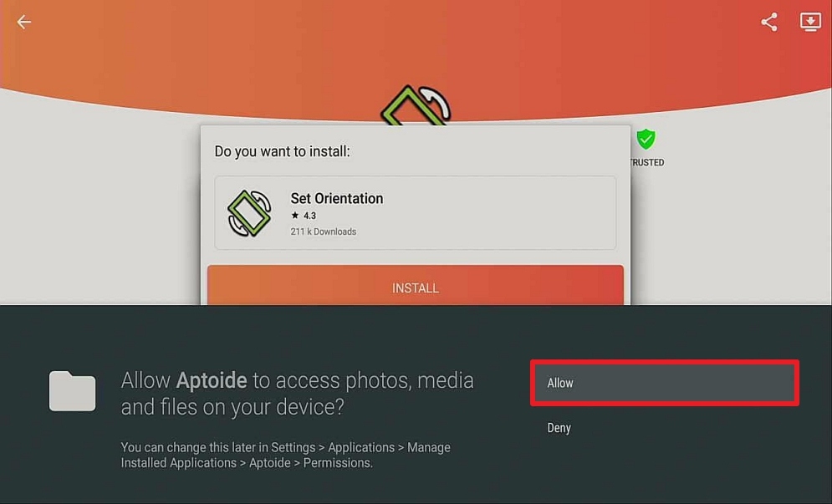Click the "Do you want to install:" heading
Viewport: 832px width, 504px height.
[x=282, y=151]
